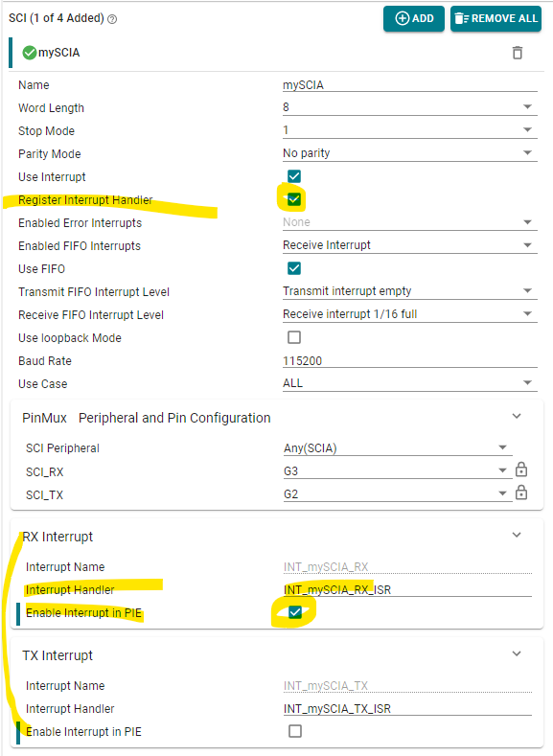Screen dimensions: 553x756
Task: Open the Parity Mode dropdown
Action: [x=410, y=153]
